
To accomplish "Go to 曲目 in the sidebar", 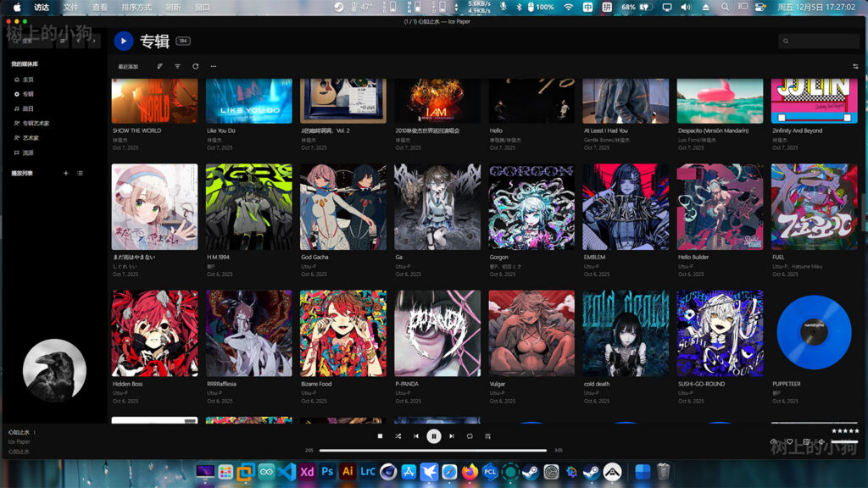I will (28, 108).
